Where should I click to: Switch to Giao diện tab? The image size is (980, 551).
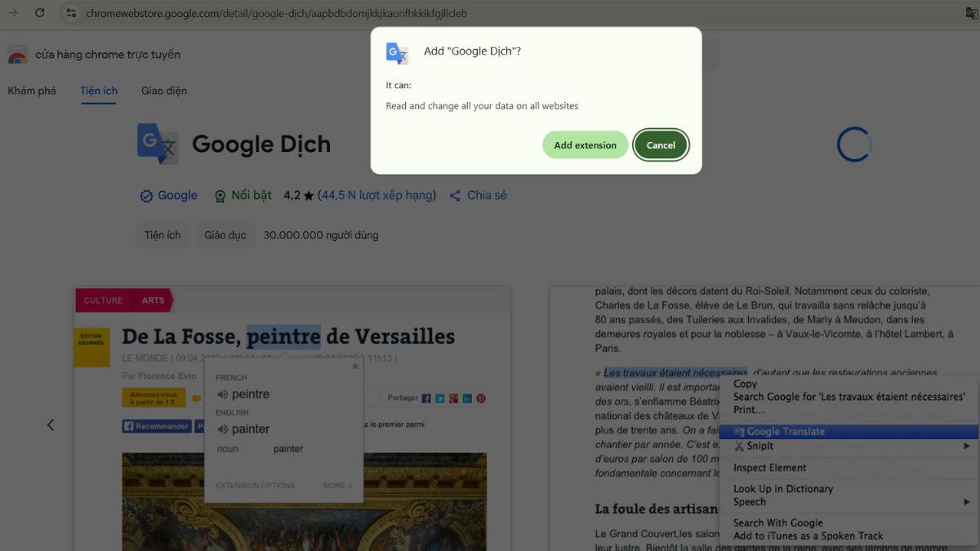click(x=164, y=91)
